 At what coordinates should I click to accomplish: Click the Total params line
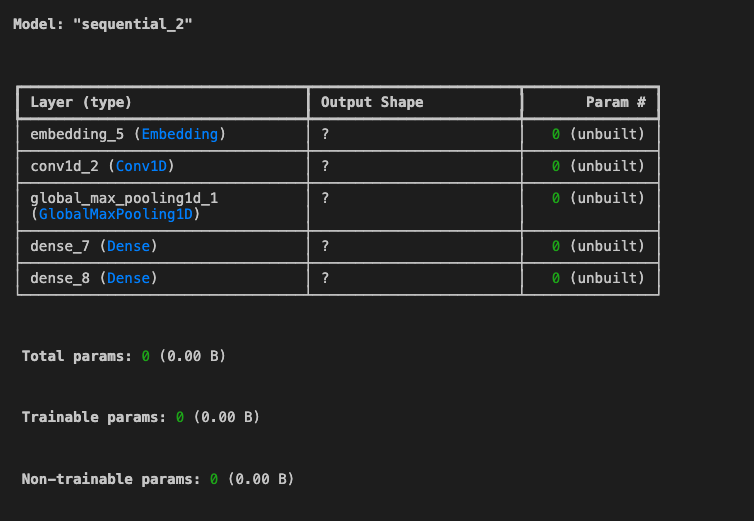click(124, 356)
